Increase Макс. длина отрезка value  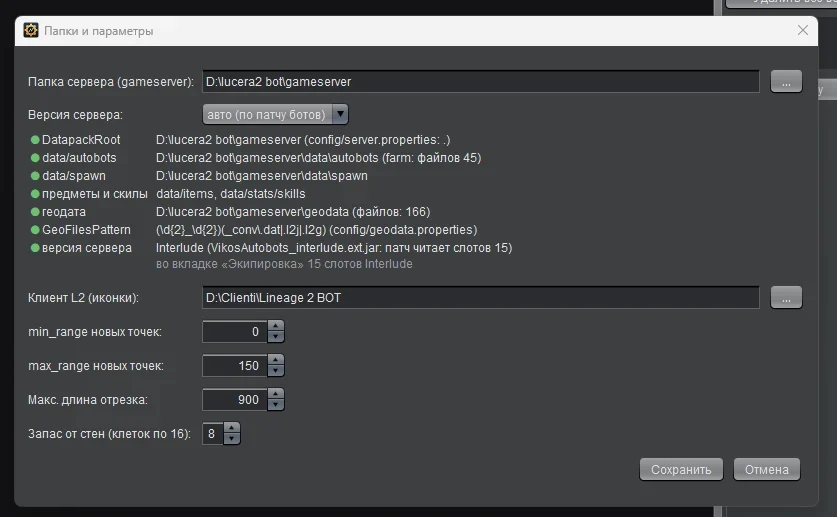pyautogui.click(x=275, y=394)
